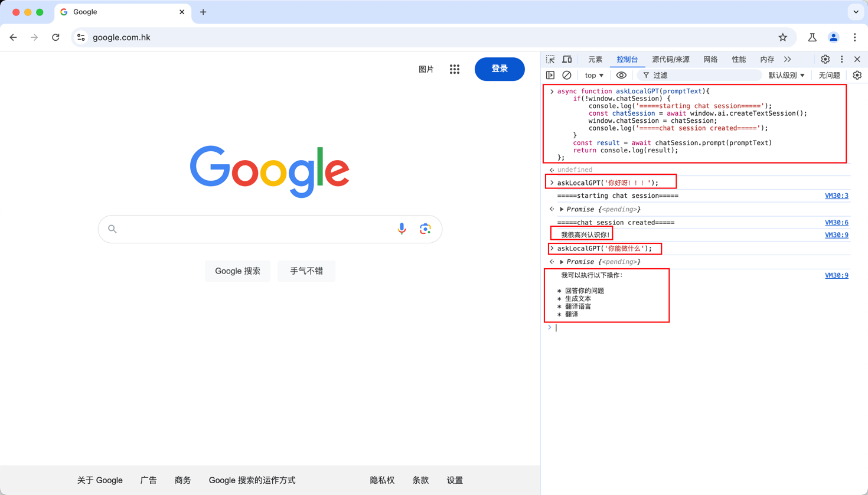This screenshot has width=868, height=495.
Task: Open the 设置 footer menu
Action: (x=455, y=480)
